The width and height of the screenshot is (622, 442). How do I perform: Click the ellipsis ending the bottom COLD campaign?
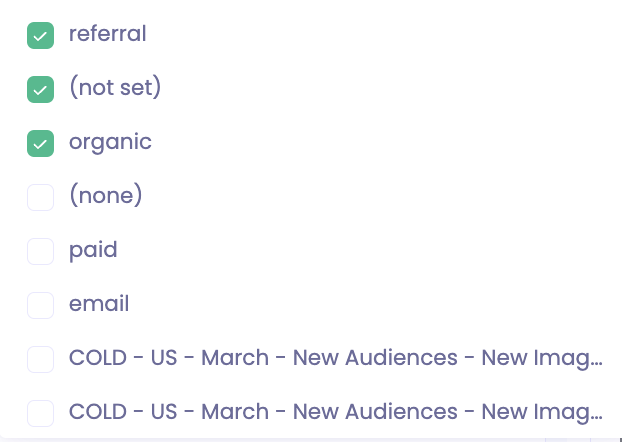(596, 418)
